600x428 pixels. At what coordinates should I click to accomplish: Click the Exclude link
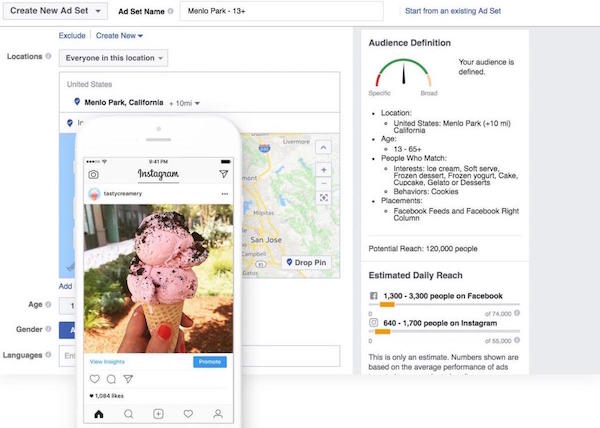72,36
